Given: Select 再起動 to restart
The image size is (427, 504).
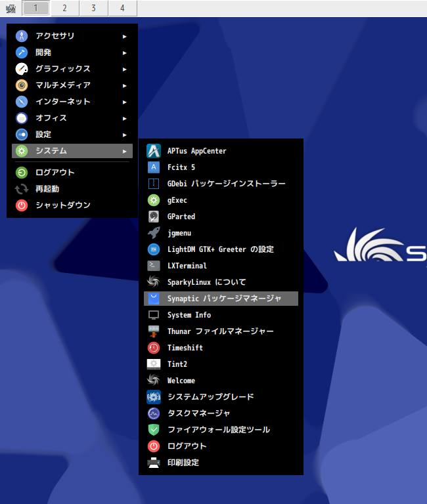Looking at the screenshot, I should coord(72,189).
